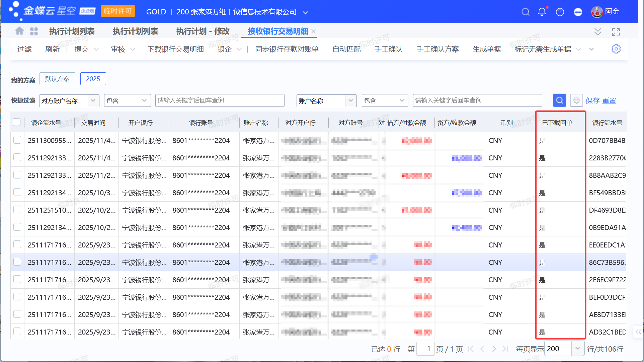Click the search icon in top header
This screenshot has height=362, width=644.
526,12
